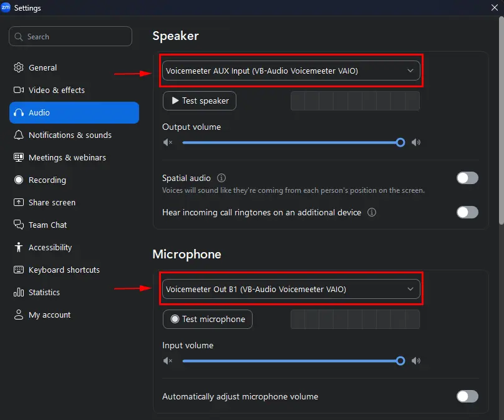Click the Output volume slider handle
The image size is (504, 420).
(x=400, y=142)
